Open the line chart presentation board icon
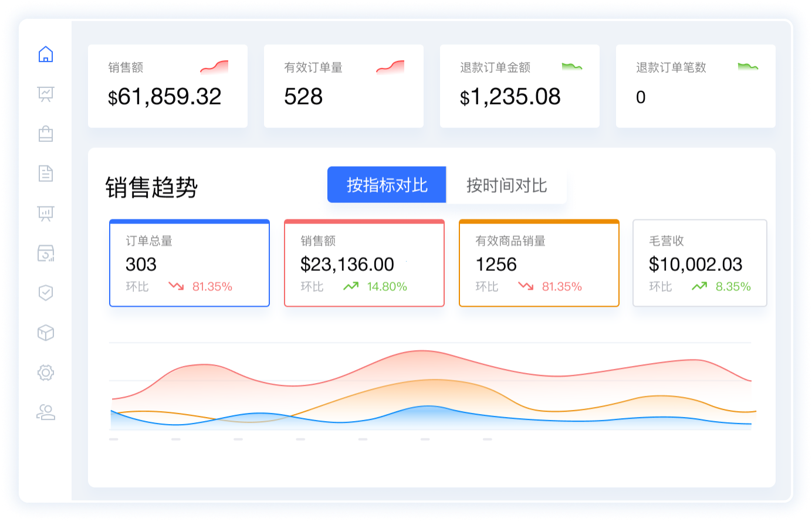812x522 pixels. [x=46, y=94]
